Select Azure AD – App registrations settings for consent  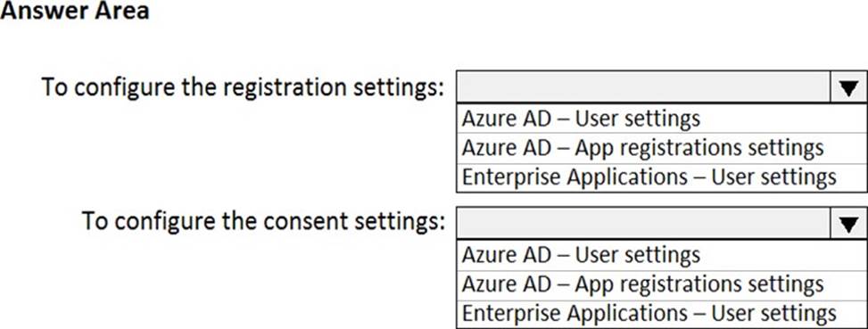(x=661, y=284)
